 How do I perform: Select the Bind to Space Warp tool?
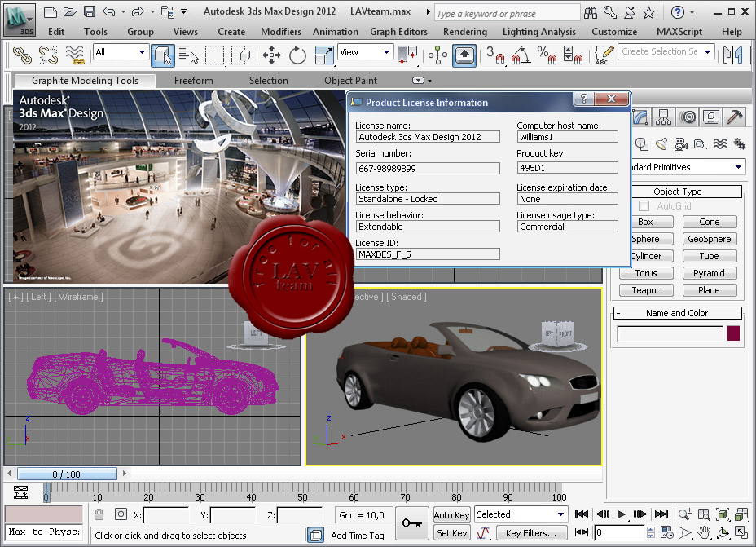75,55
